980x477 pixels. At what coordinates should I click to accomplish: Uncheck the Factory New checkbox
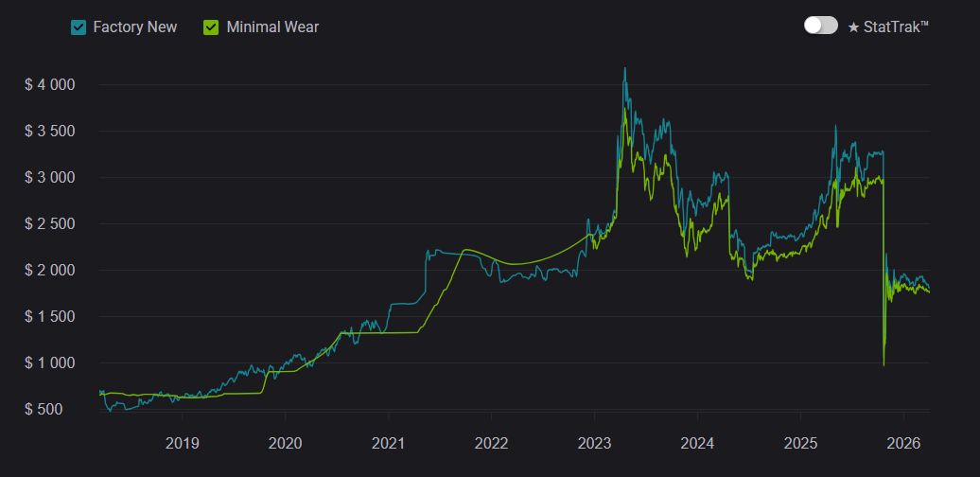coord(79,27)
